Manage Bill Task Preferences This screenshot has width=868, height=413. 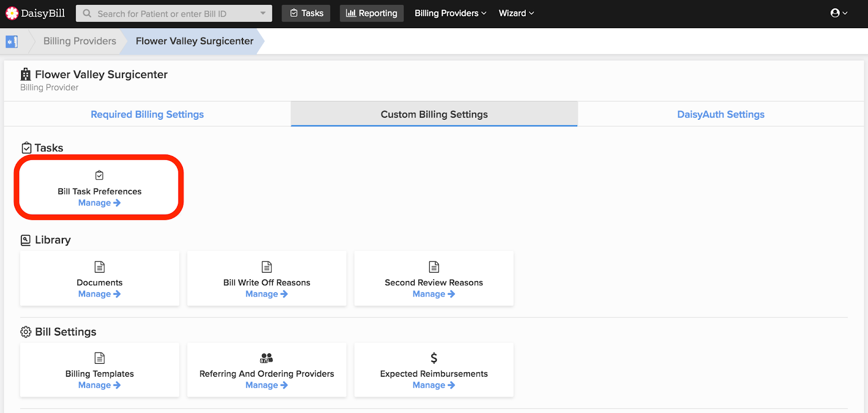point(99,203)
